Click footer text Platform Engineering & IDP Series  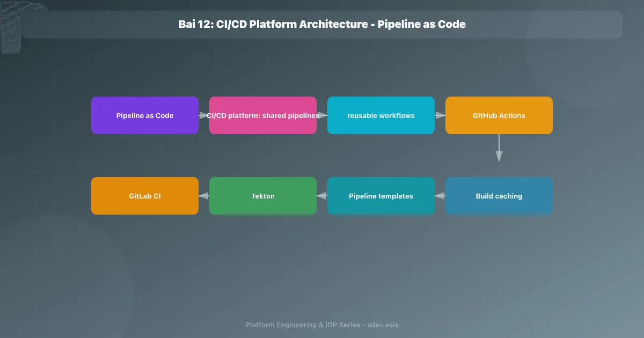coord(303,325)
